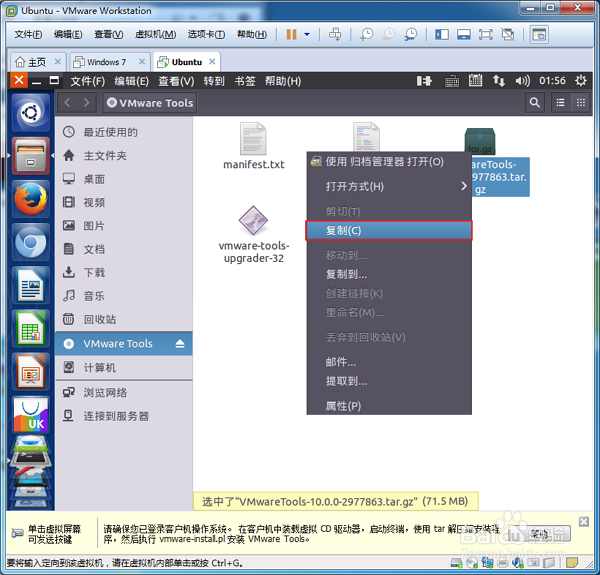This screenshot has width=600, height=575.
Task: Eject the VMware Tools disc
Action: 180,344
